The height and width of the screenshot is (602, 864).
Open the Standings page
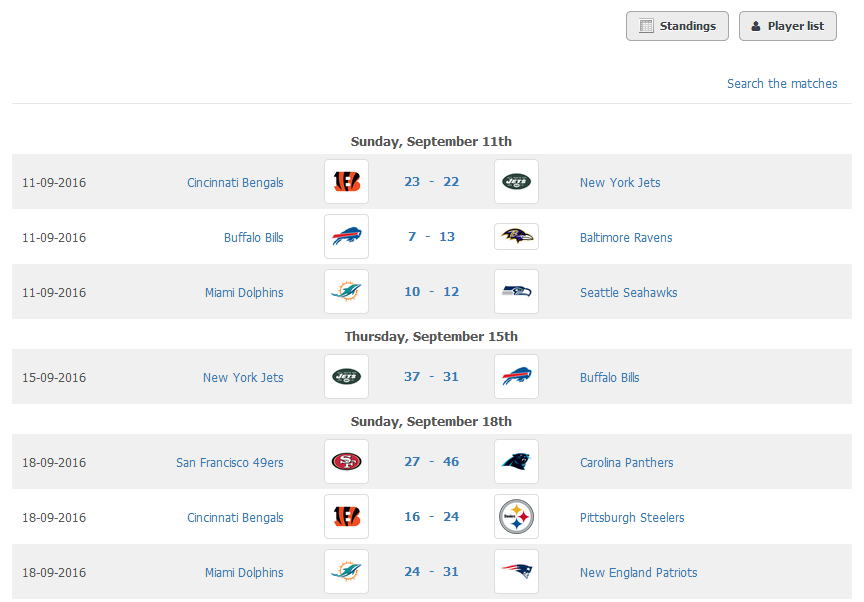click(677, 26)
